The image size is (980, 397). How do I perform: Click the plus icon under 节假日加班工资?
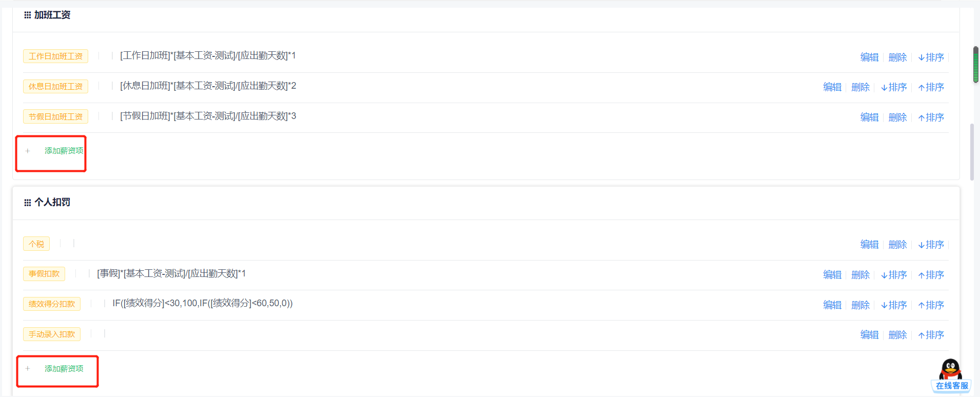[28, 151]
